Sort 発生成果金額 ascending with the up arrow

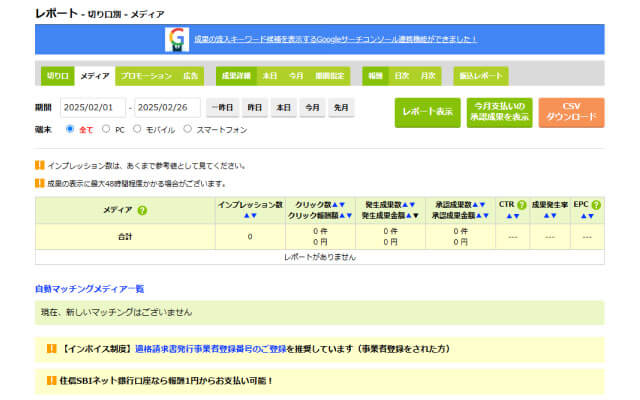[x=409, y=216]
